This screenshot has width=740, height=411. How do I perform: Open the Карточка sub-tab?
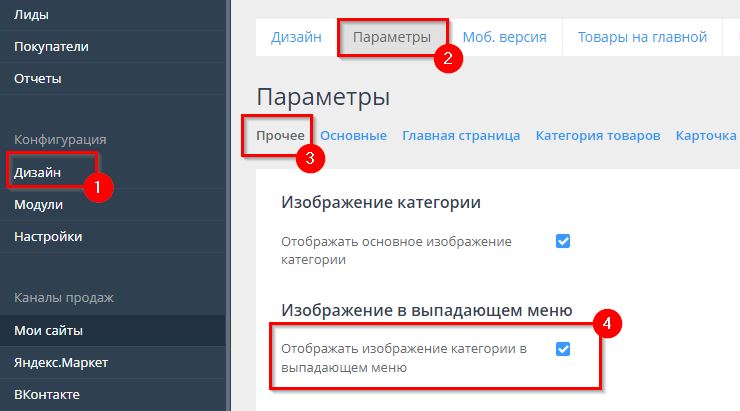click(706, 136)
